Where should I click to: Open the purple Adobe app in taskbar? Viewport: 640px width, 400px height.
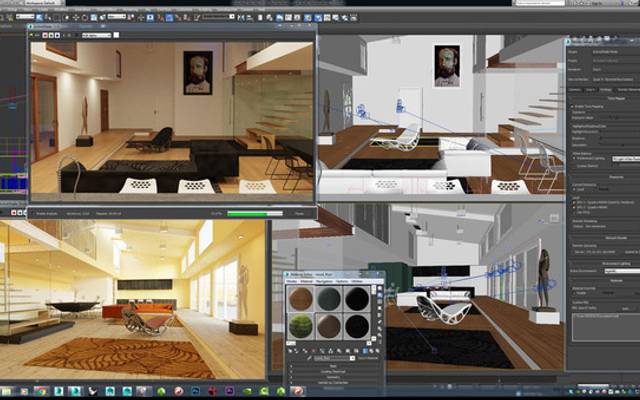pyautogui.click(x=229, y=391)
